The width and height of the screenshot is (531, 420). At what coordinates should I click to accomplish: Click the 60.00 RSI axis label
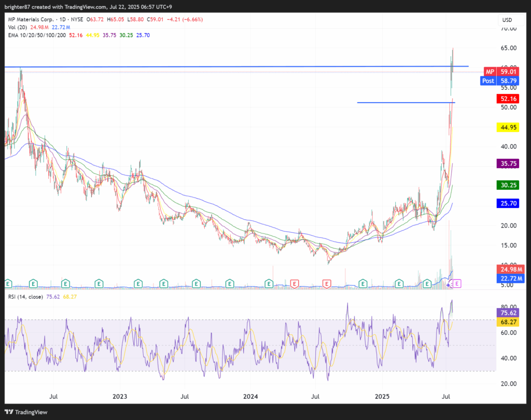(x=509, y=332)
